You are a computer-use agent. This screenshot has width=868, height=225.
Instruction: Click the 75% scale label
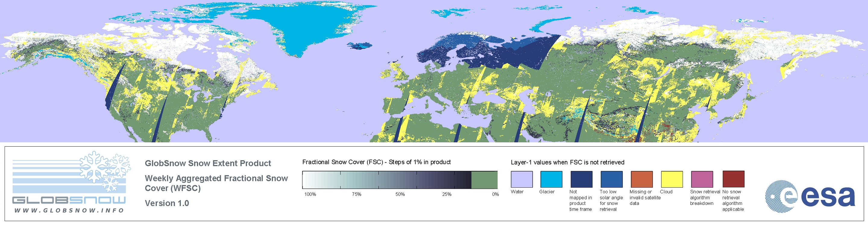click(x=357, y=194)
